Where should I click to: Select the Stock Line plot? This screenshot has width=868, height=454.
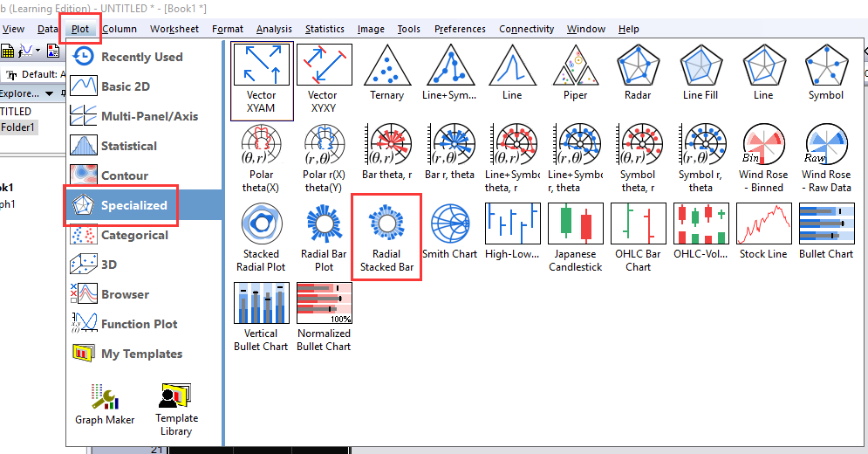coord(763,232)
